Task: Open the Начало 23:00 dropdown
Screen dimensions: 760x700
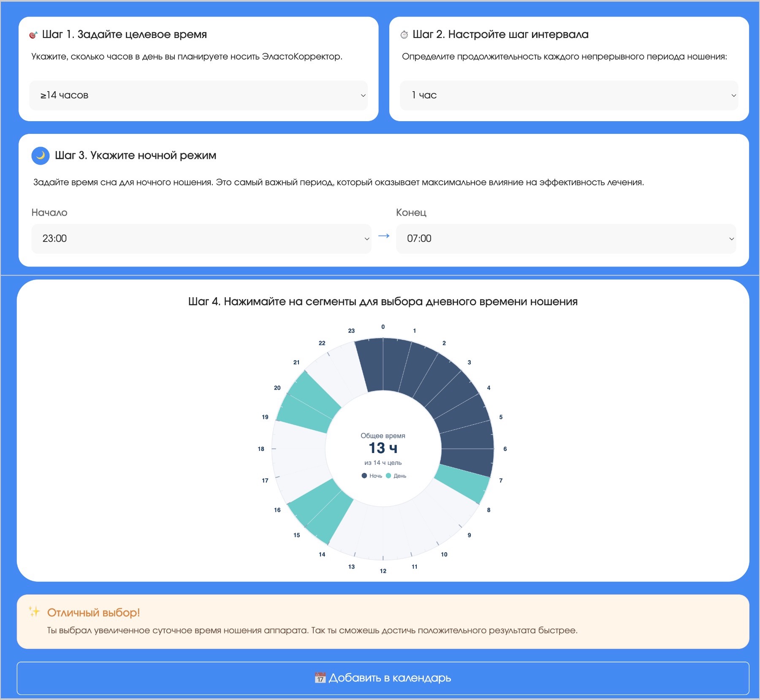Action: click(201, 239)
